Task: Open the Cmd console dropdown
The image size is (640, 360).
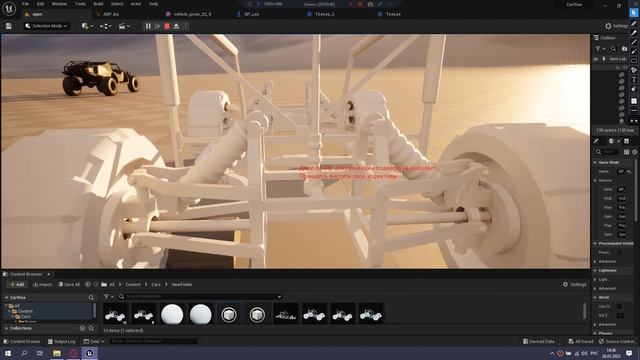Action: (x=94, y=342)
